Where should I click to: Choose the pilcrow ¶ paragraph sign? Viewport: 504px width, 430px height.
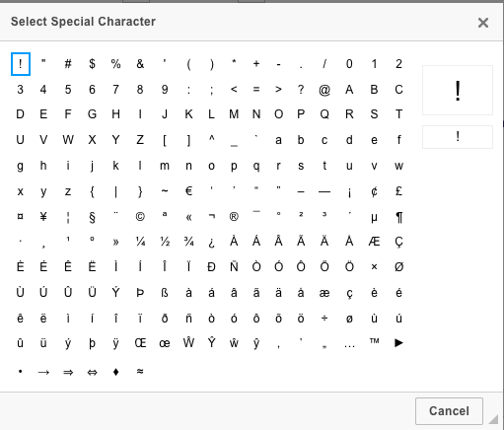[x=398, y=217]
